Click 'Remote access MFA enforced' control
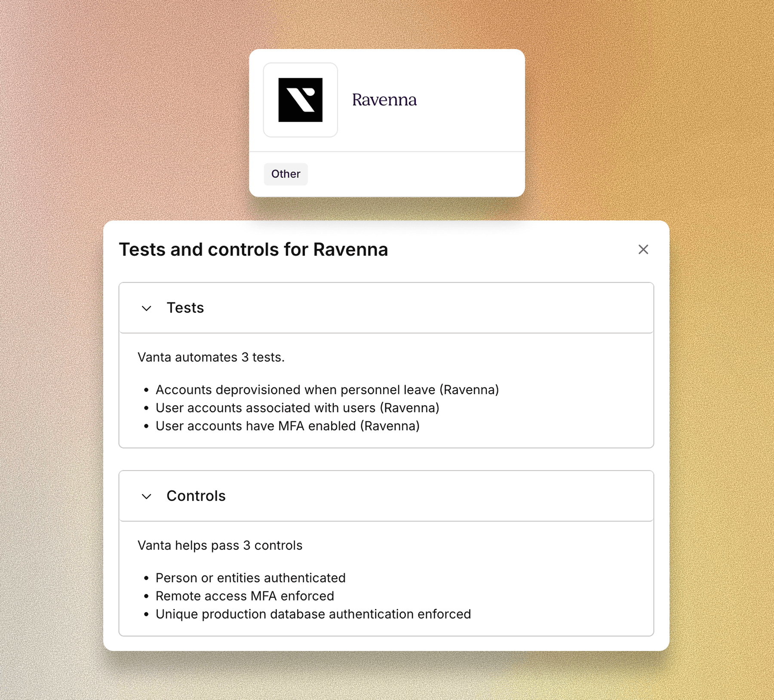 coord(245,596)
